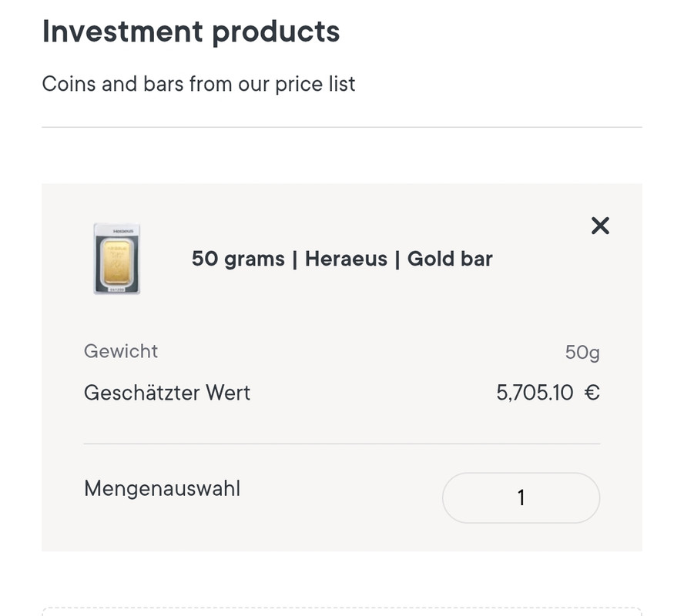Click the divider line above Mengenauswahl

(341, 444)
